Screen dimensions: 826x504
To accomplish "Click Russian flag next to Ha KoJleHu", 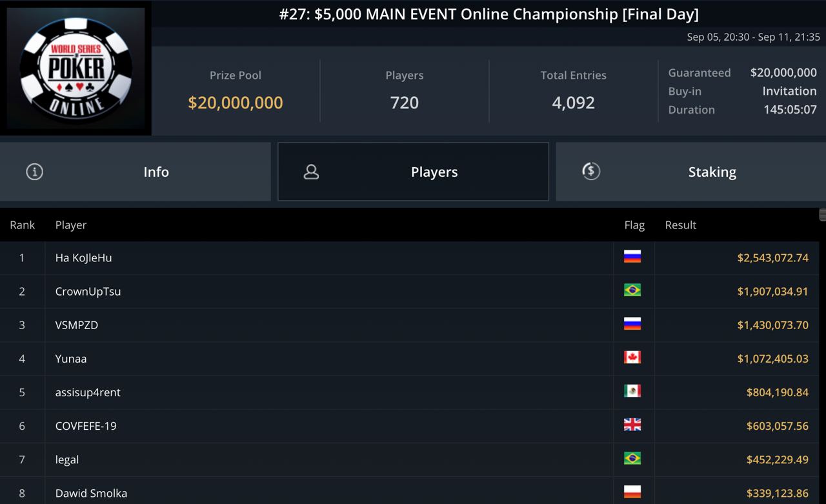I will point(632,257).
